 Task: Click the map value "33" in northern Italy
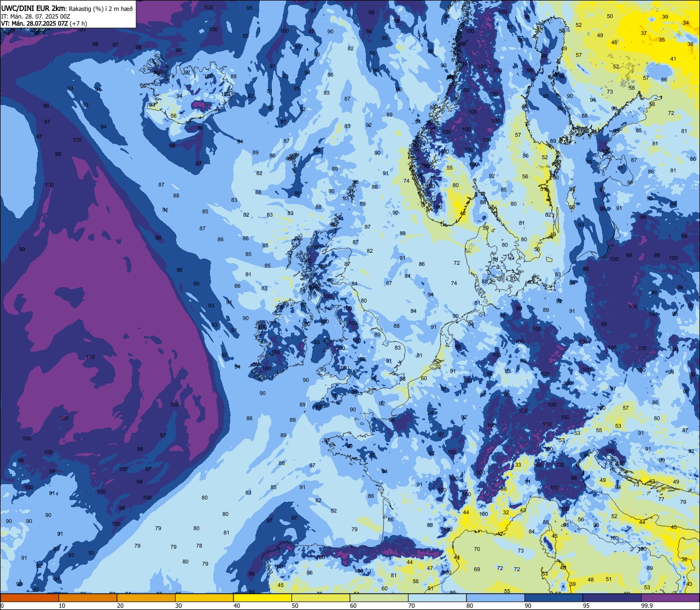(517, 464)
